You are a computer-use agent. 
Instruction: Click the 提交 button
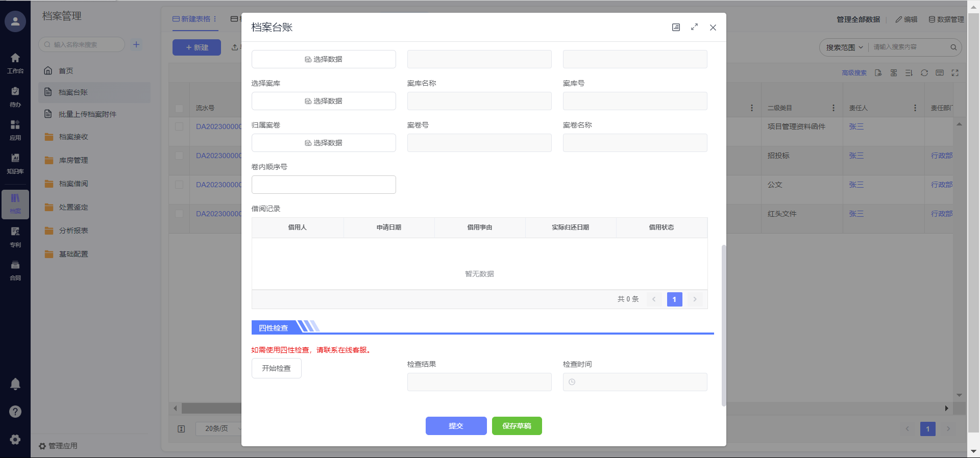(456, 426)
